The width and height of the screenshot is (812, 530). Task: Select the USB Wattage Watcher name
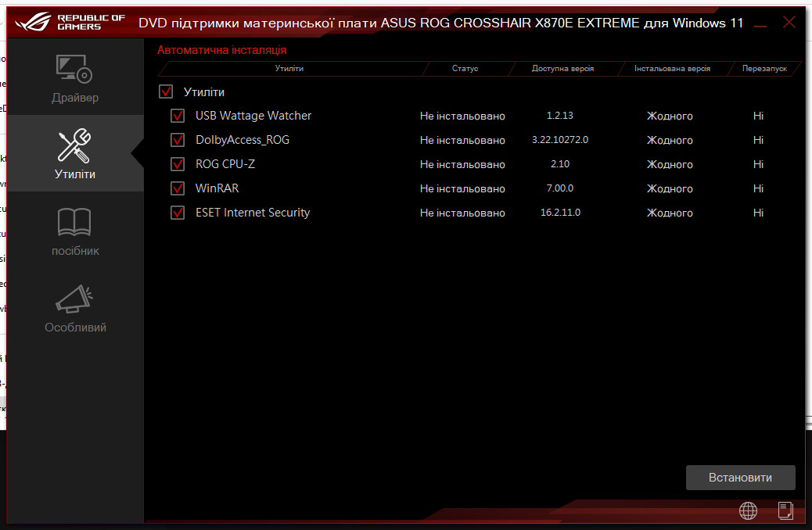coord(253,116)
